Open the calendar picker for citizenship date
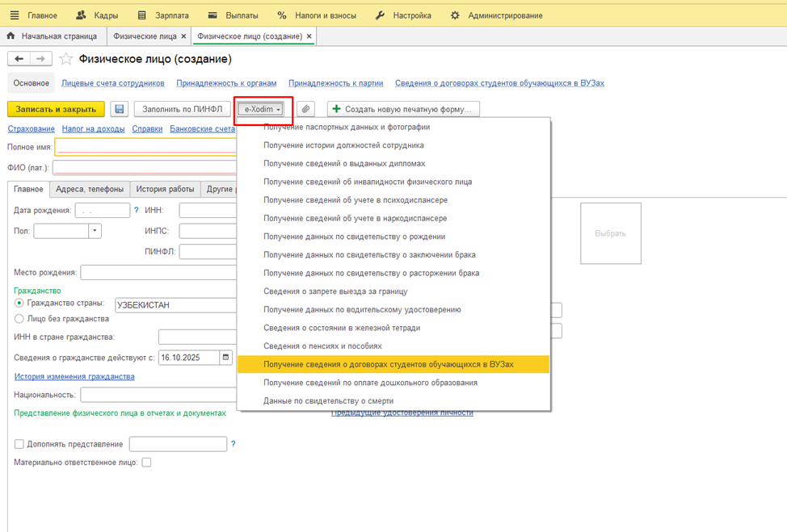 [x=225, y=357]
